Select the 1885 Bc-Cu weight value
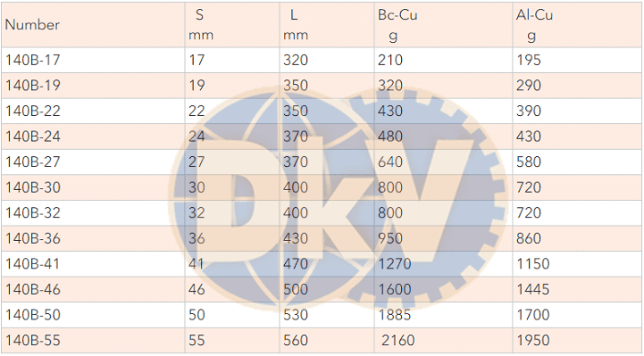 [394, 315]
